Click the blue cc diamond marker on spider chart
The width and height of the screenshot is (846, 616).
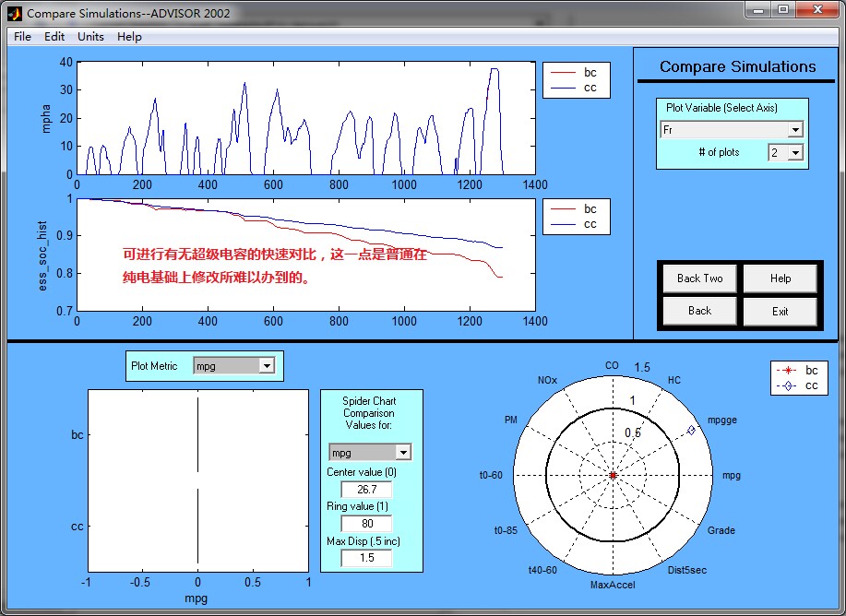[x=691, y=430]
